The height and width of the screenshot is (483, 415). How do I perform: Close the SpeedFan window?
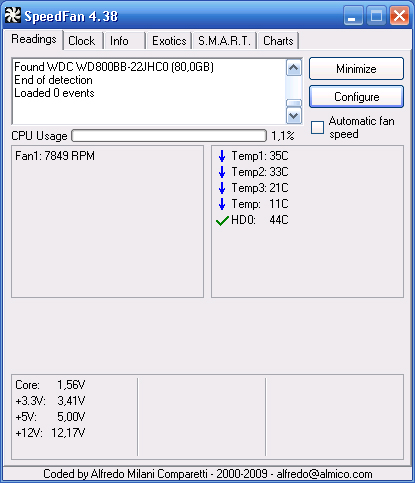[x=399, y=16]
